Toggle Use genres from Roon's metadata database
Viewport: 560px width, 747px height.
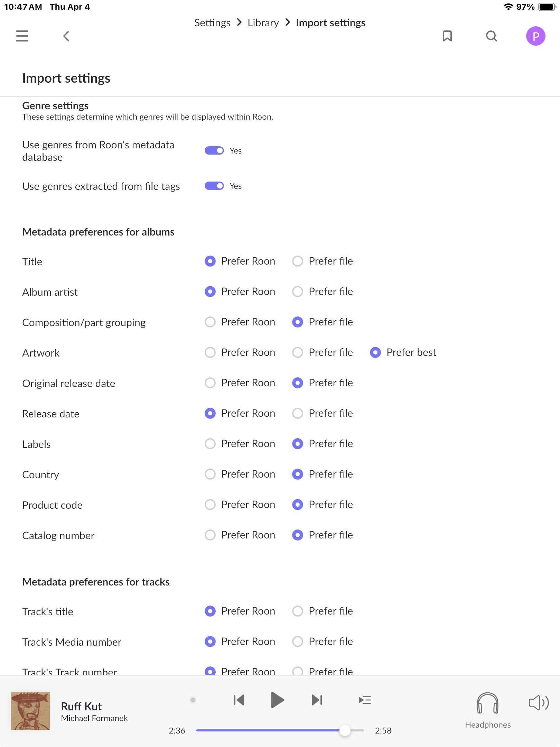coord(214,150)
